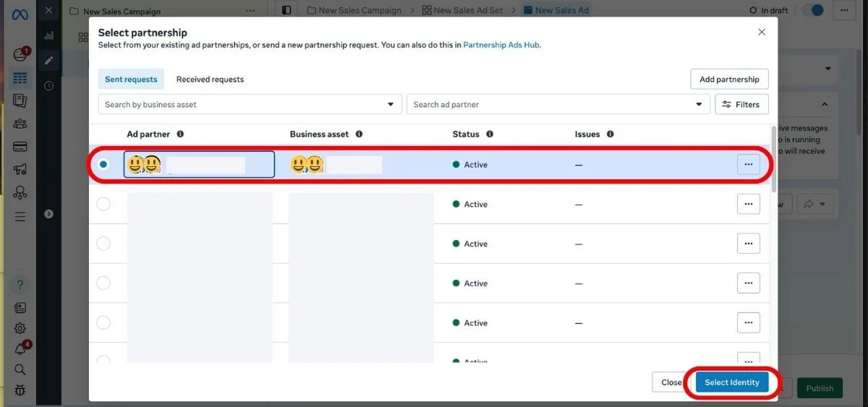Click the first row Ad partner name field

coord(199,165)
